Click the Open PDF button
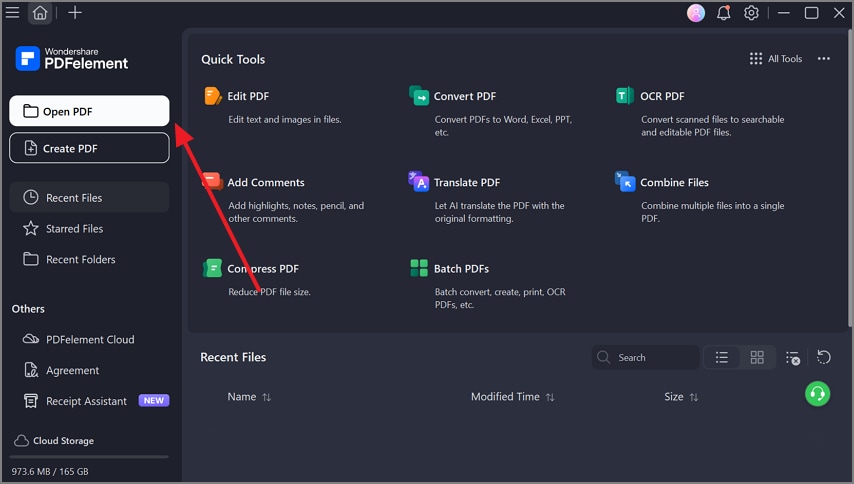The width and height of the screenshot is (854, 484). tap(89, 111)
